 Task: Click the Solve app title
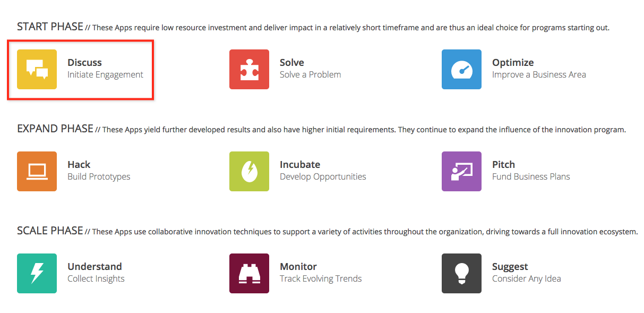292,63
